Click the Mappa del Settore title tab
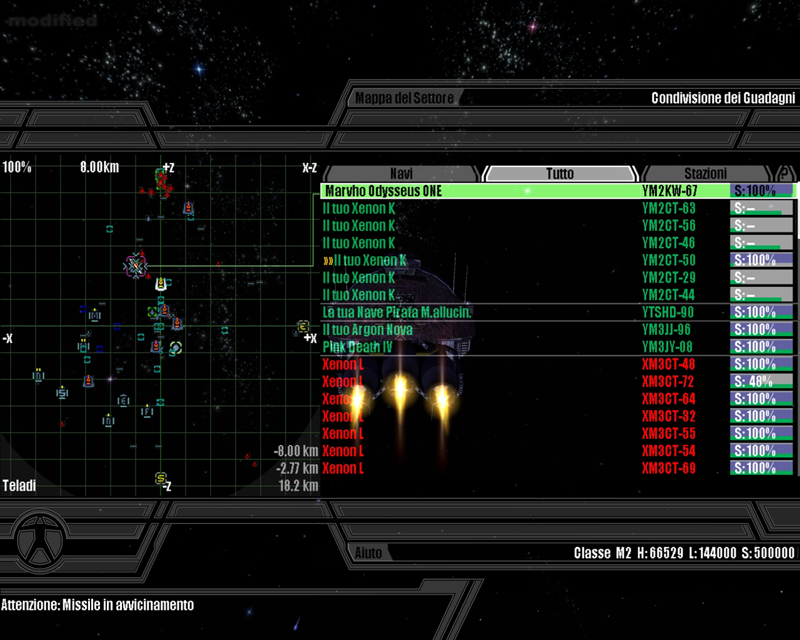The image size is (800, 640). point(404,97)
